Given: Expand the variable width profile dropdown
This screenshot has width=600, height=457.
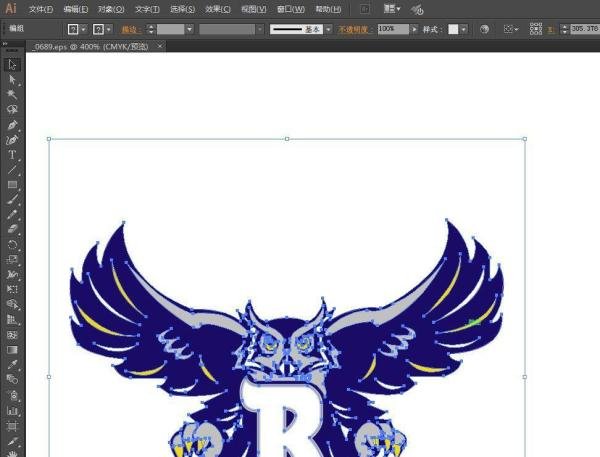Looking at the screenshot, I should click(260, 29).
